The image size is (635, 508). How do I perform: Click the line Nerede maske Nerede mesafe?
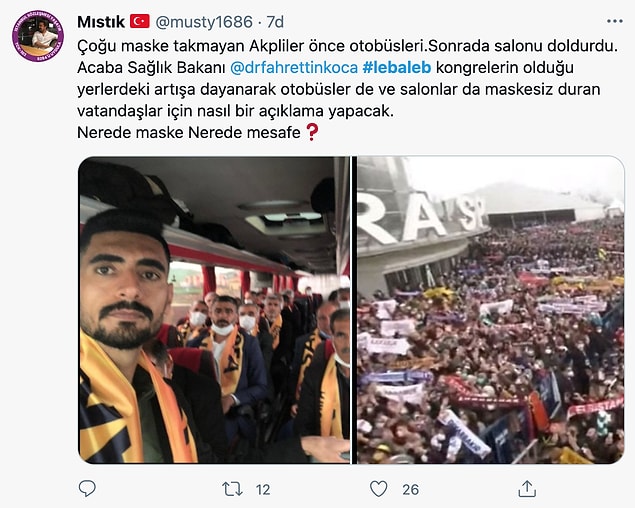coord(189,132)
